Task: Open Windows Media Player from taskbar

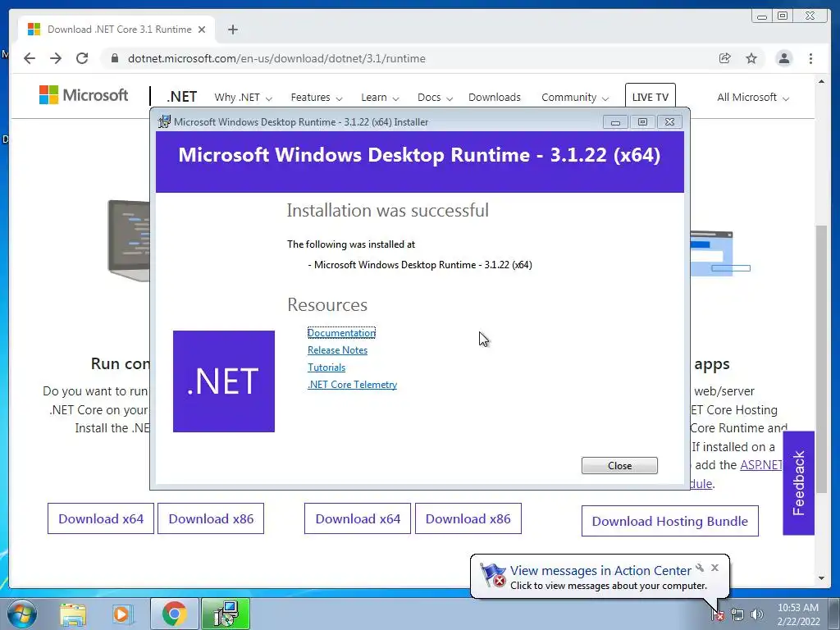Action: 121,614
